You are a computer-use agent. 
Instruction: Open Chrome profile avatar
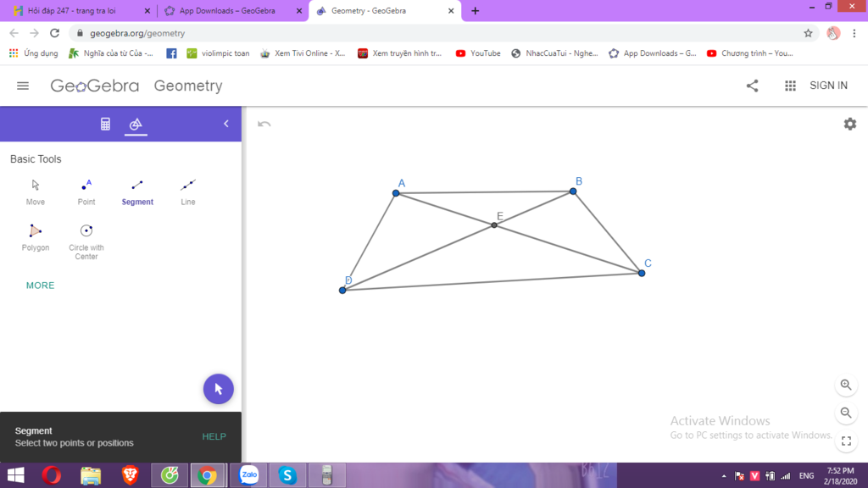pos(833,33)
